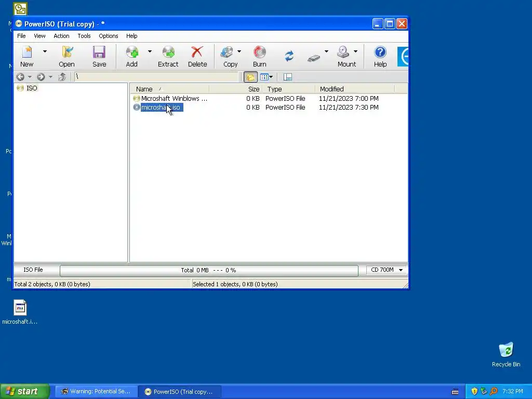The image size is (532, 399).
Task: Click the Total 2 objects status text
Action: click(52, 284)
